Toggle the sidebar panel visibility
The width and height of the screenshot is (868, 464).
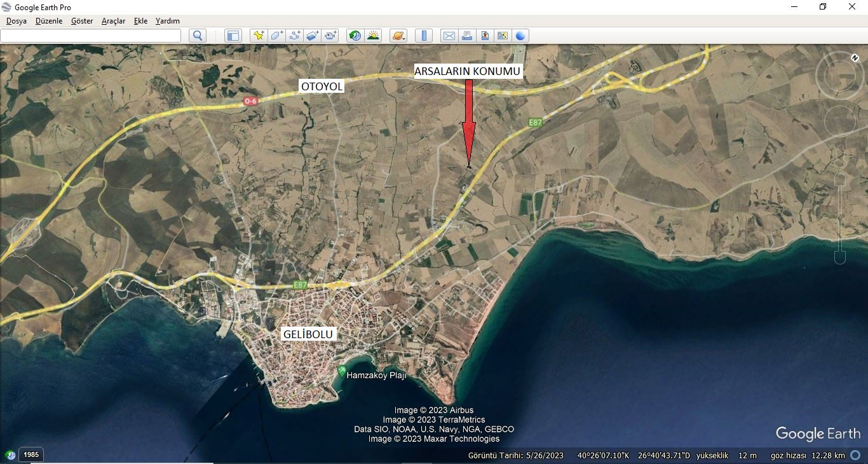[233, 36]
